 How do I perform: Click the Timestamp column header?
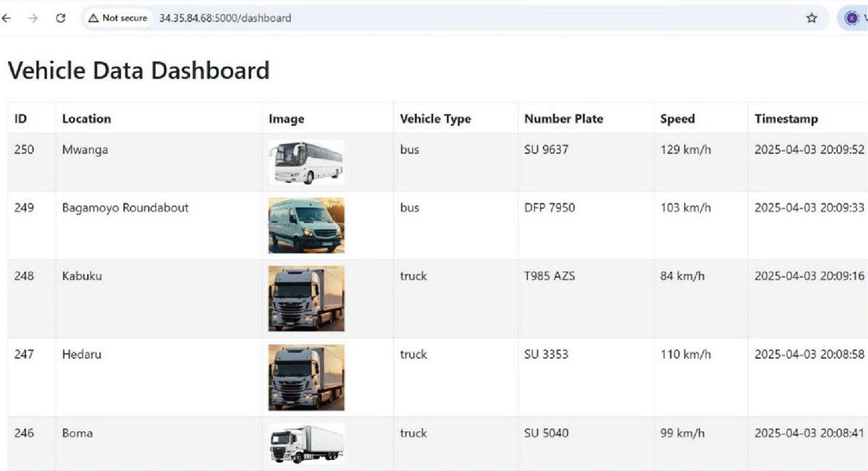click(786, 119)
